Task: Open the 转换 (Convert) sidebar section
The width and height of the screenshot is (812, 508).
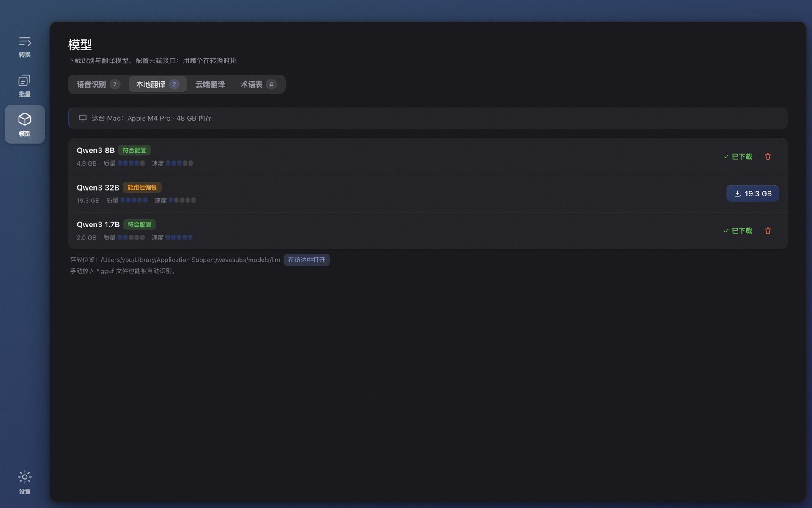Action: (x=25, y=47)
